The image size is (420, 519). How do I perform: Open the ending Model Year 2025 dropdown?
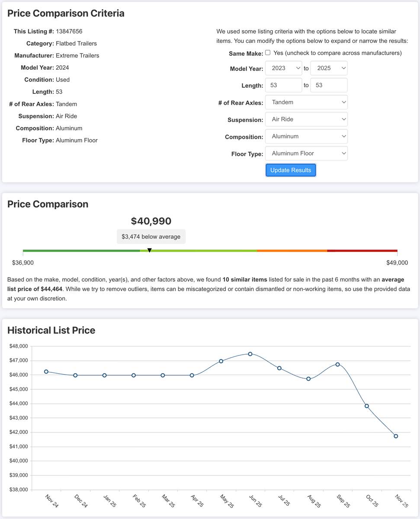329,68
